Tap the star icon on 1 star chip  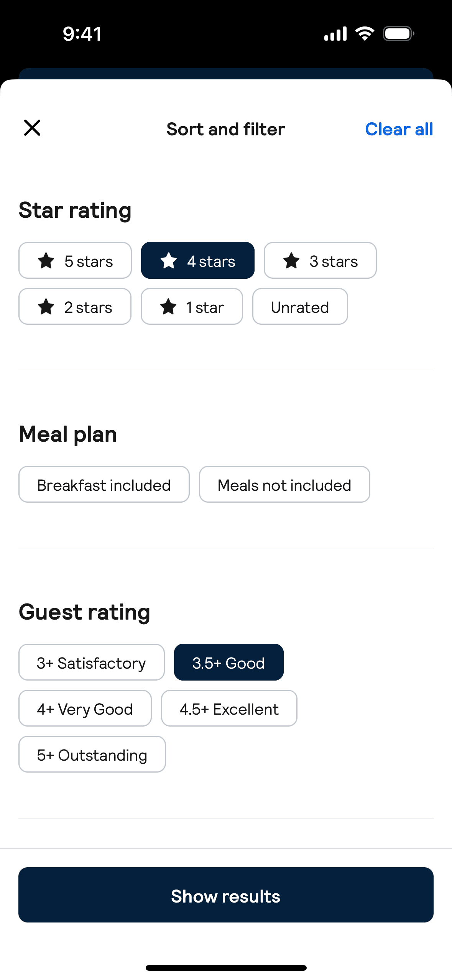coord(168,307)
